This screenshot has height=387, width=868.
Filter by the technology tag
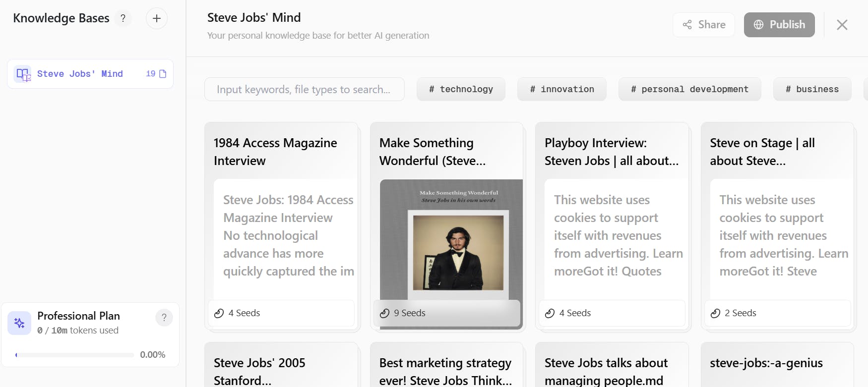(x=461, y=89)
